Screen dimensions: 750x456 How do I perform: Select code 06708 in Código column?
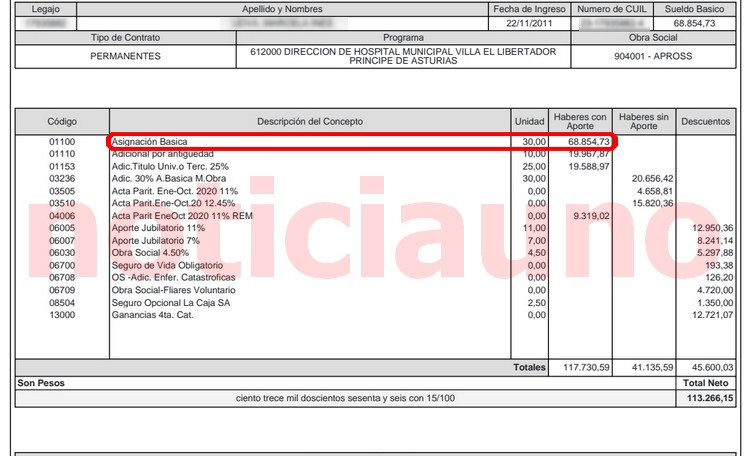point(62,278)
